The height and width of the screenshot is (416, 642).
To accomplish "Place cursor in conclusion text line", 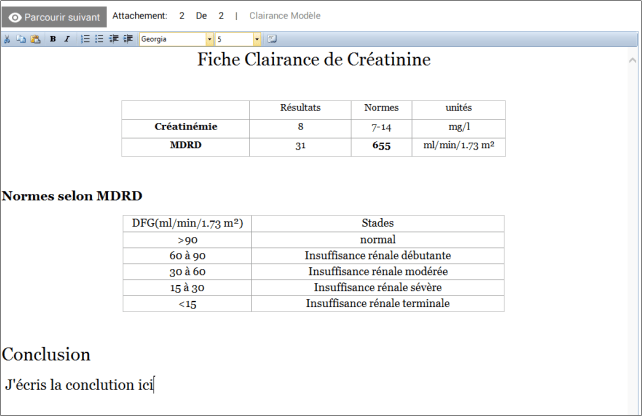I will click(x=80, y=384).
